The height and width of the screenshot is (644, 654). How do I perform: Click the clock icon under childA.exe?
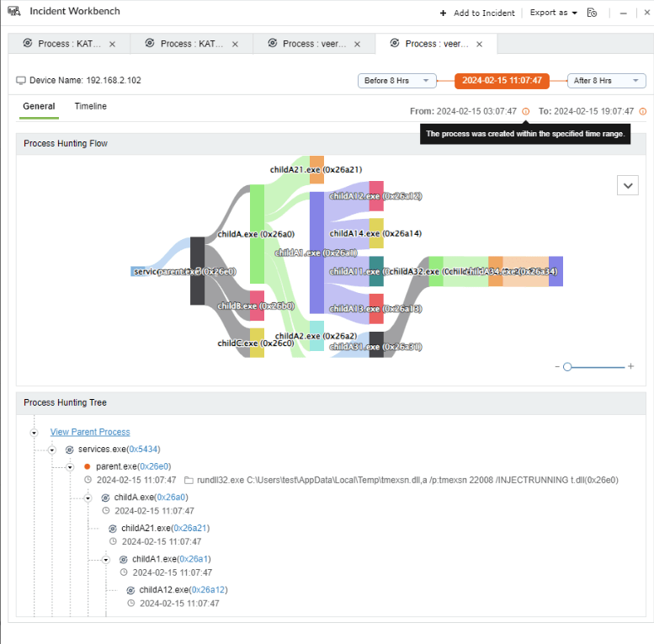pyautogui.click(x=106, y=510)
